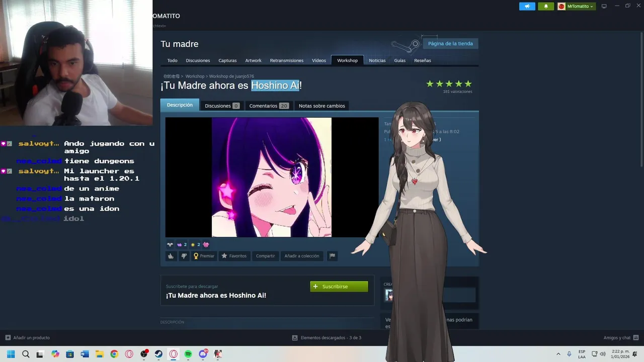The image size is (644, 362).
Task: Click the taskbar microphone tray icon
Action: (569, 354)
